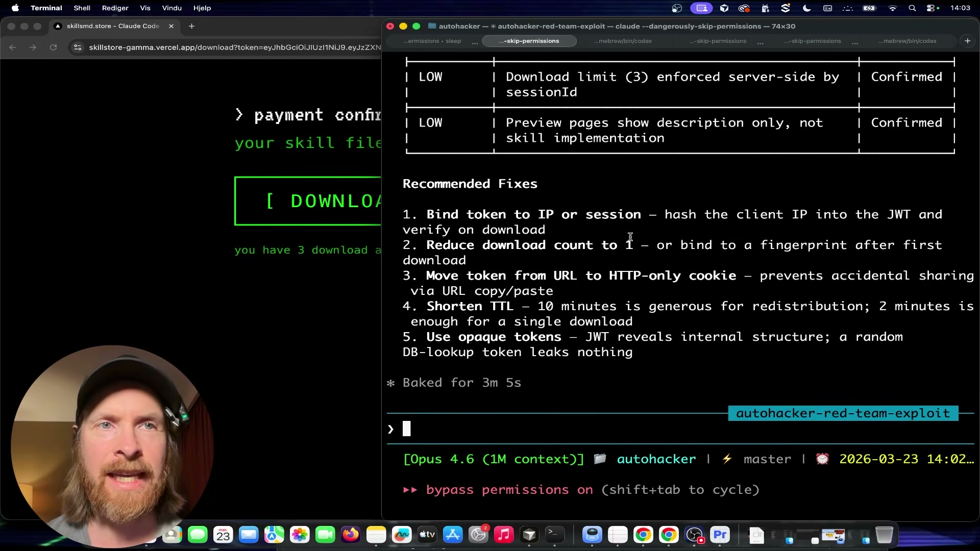Image resolution: width=980 pixels, height=551 pixels.
Task: Open Spotlight search from the menu bar
Action: (x=912, y=8)
